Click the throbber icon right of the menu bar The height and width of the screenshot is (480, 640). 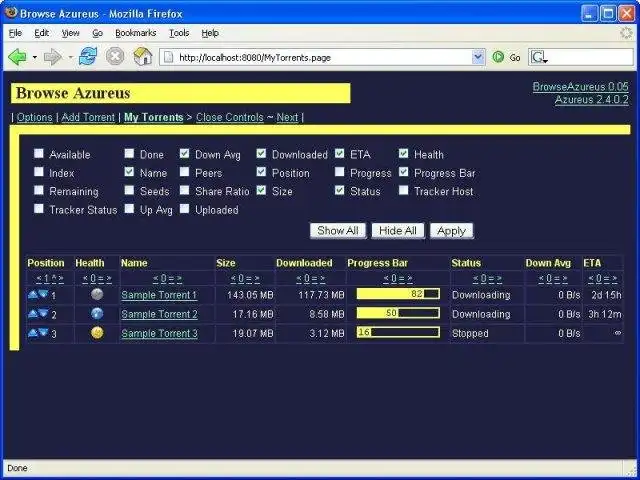[x=627, y=33]
